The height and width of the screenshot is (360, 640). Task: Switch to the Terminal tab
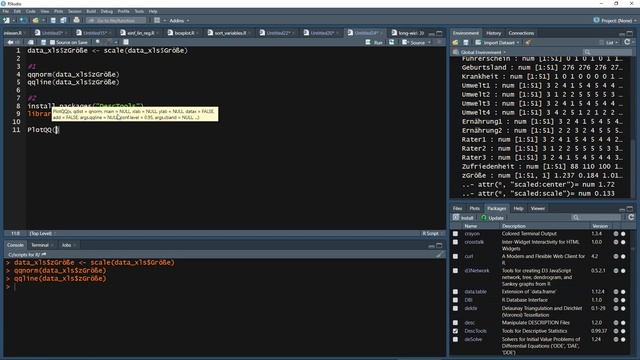(40, 245)
